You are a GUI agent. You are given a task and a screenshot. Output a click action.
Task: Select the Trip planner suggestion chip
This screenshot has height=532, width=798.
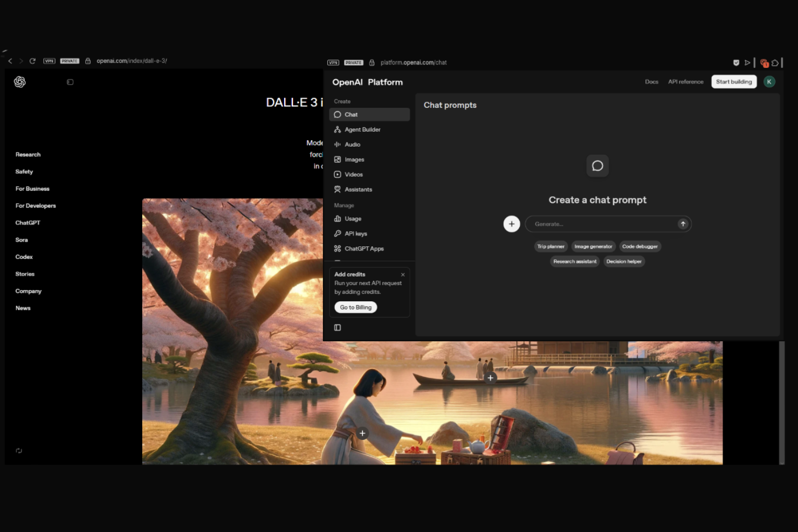tap(551, 246)
